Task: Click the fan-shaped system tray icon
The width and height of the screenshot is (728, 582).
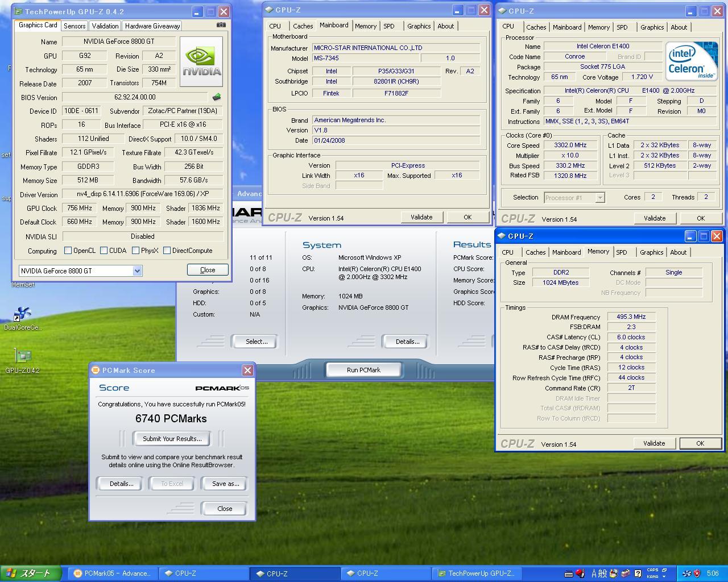Action: tap(688, 573)
